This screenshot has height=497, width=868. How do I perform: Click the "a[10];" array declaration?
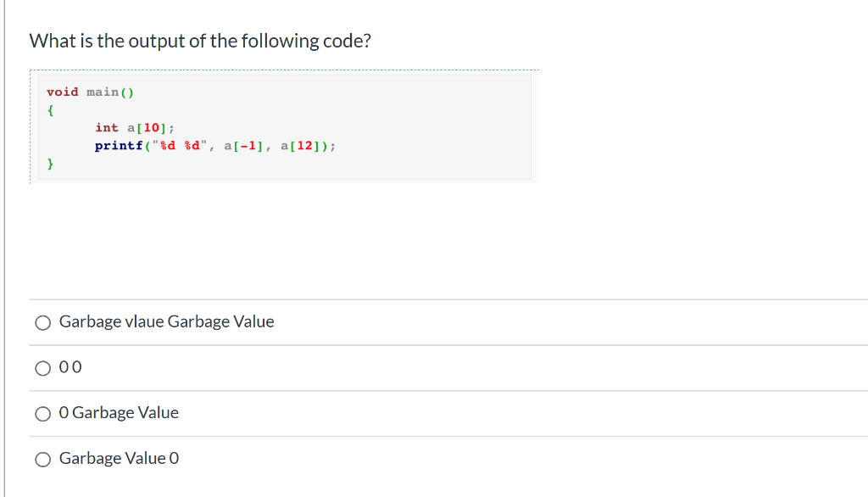click(151, 128)
